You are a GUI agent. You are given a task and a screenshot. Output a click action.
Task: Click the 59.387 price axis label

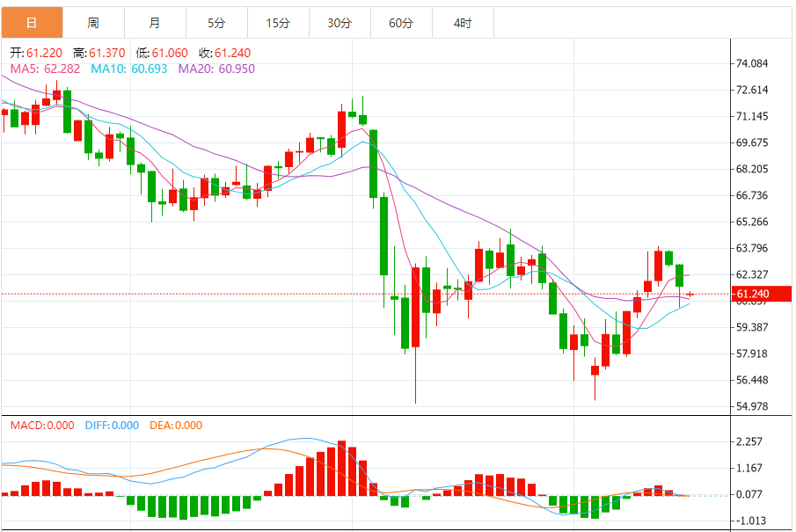coord(752,327)
